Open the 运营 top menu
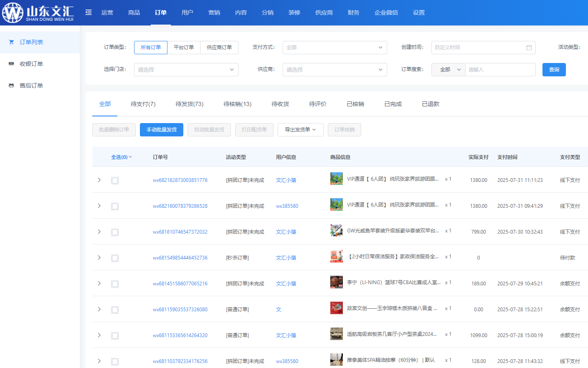This screenshot has width=588, height=368. coord(107,13)
